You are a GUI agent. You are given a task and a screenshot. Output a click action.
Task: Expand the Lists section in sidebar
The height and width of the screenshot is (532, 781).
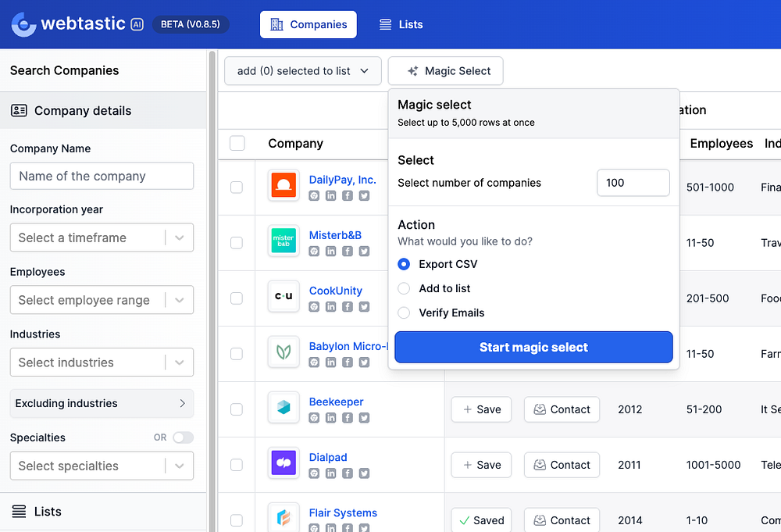click(103, 512)
